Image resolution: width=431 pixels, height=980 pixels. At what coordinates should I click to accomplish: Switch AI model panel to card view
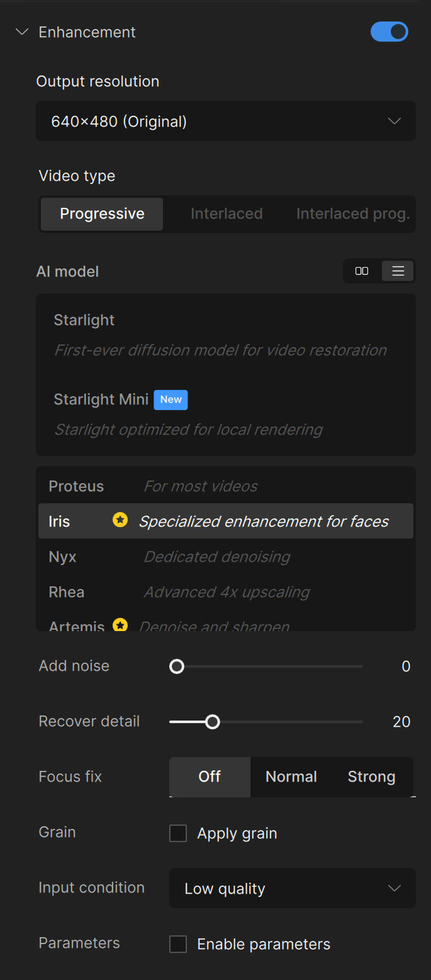[362, 271]
